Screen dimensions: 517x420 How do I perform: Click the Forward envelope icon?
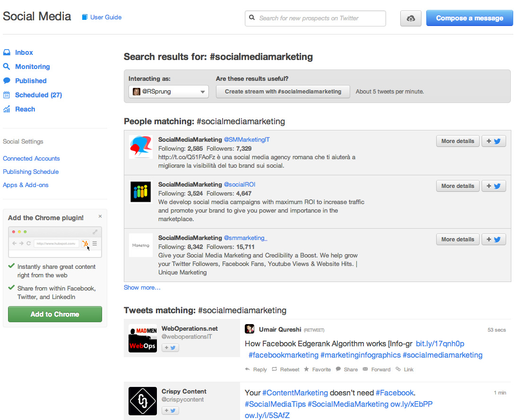point(365,369)
